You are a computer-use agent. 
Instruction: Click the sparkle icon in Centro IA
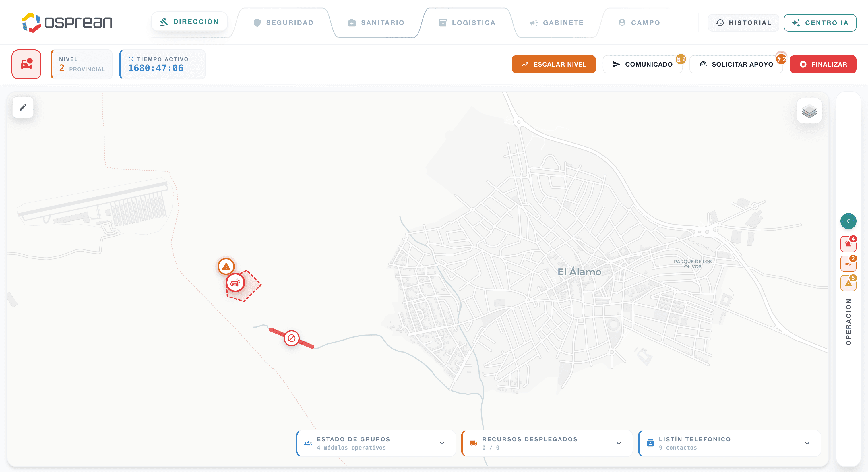click(796, 23)
